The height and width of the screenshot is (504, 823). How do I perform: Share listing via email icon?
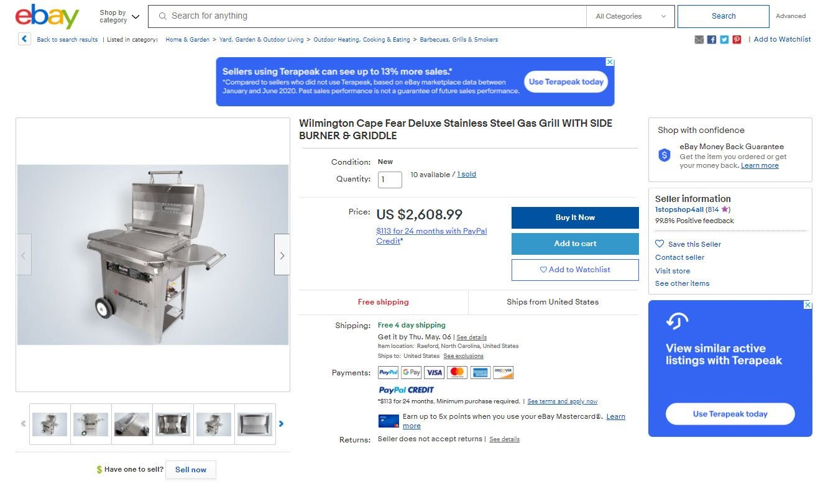click(699, 40)
